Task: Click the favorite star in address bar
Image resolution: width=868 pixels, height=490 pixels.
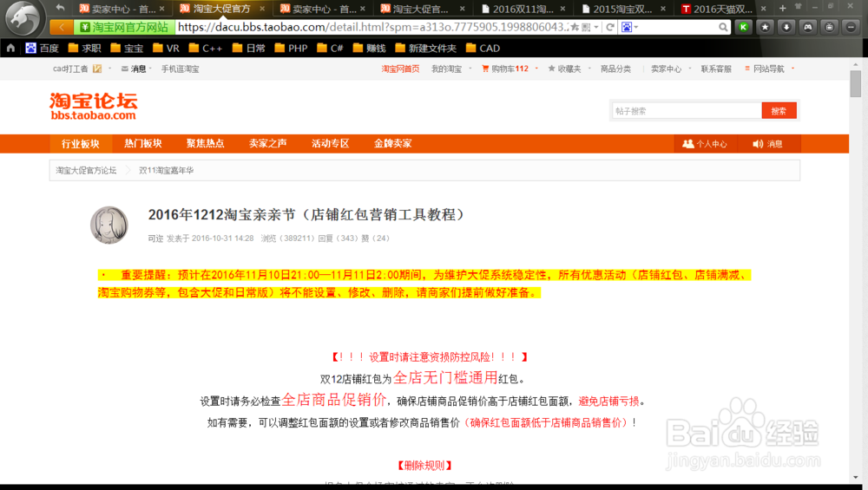Action: [x=575, y=27]
